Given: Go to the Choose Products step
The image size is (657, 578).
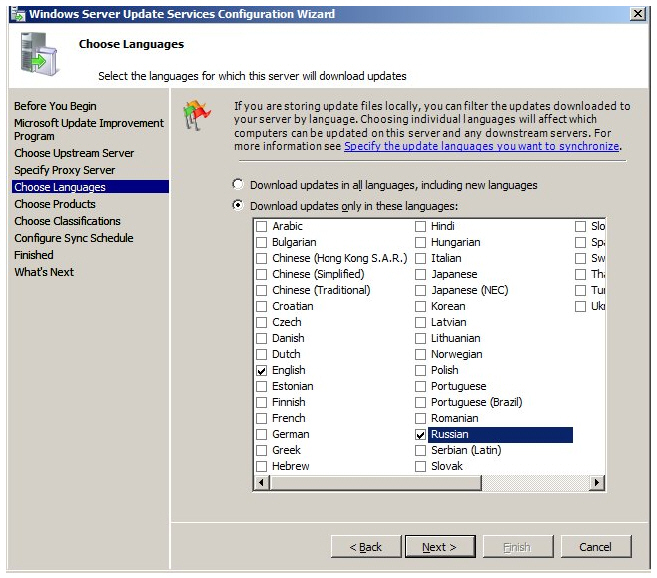Looking at the screenshot, I should tap(55, 204).
